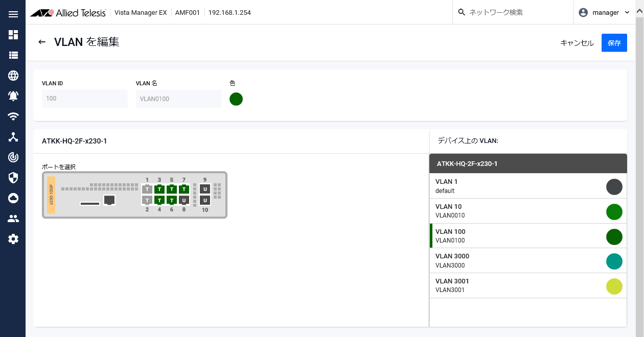Click the globe network map icon
The image size is (644, 337).
tap(13, 76)
